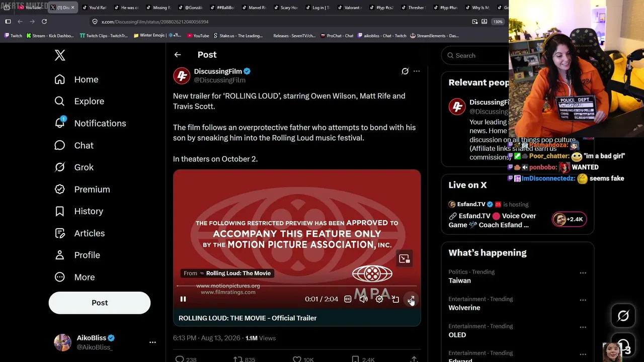Open more options for the Wolverine trend
Screen dimensions: 644x362
tap(583, 300)
